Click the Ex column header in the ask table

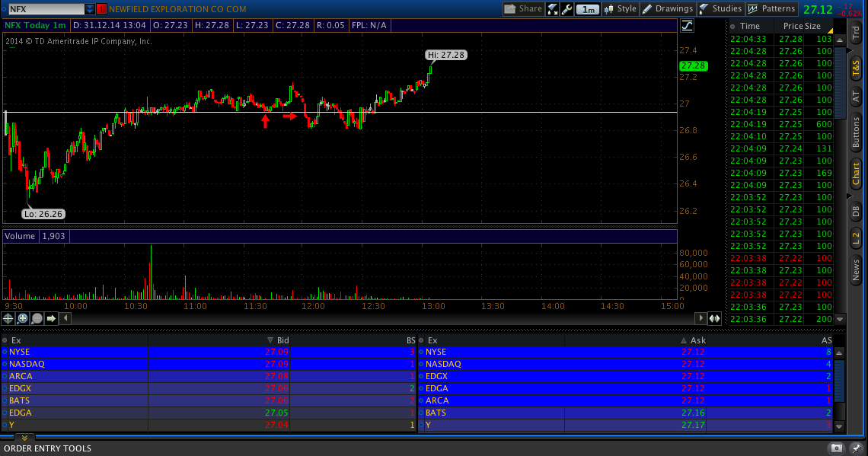pyautogui.click(x=432, y=340)
